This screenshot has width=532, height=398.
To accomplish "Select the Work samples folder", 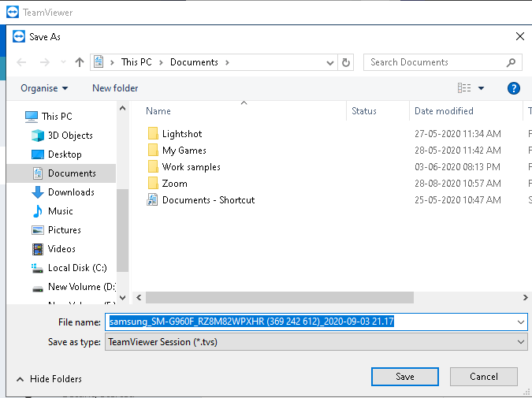I will 192,167.
